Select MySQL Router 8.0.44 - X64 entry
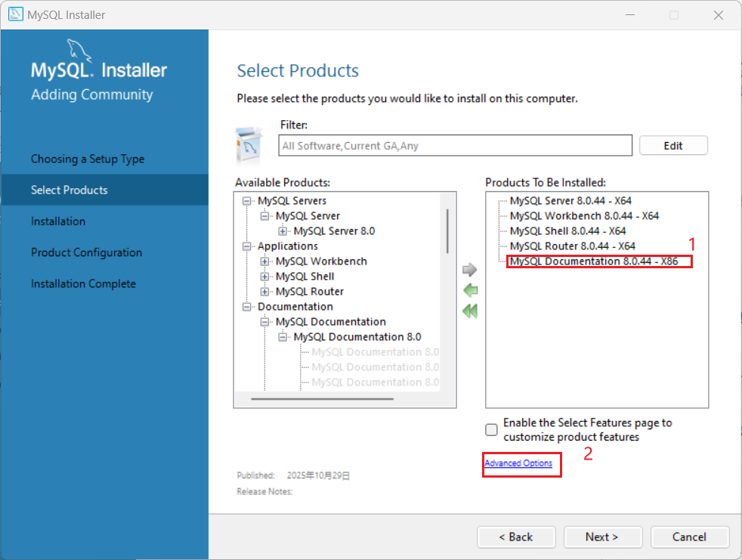 572,246
